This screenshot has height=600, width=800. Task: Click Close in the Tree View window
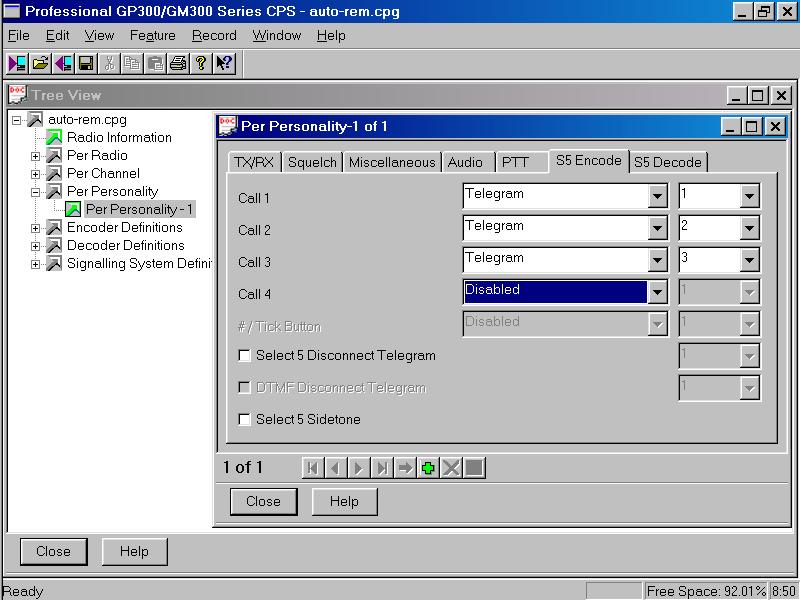[54, 552]
